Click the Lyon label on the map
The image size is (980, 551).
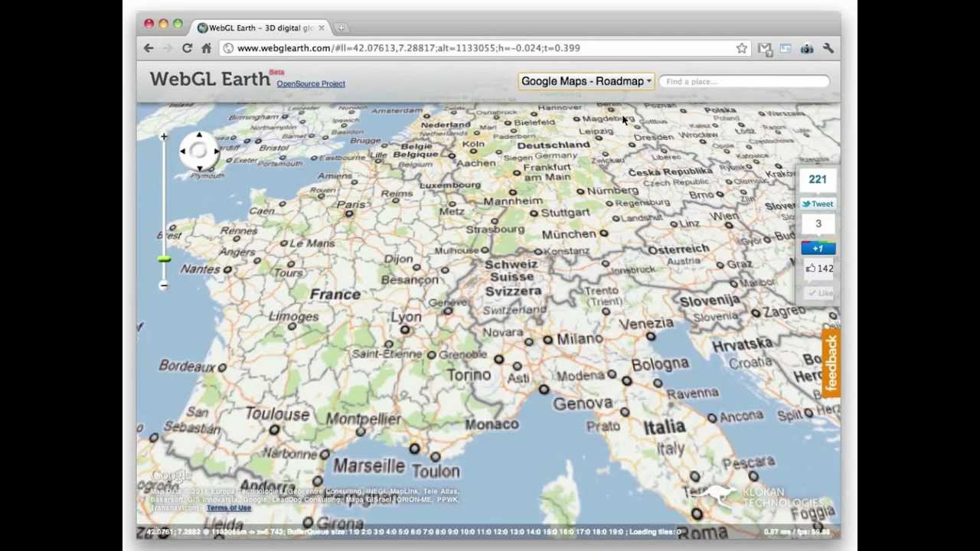pos(406,316)
